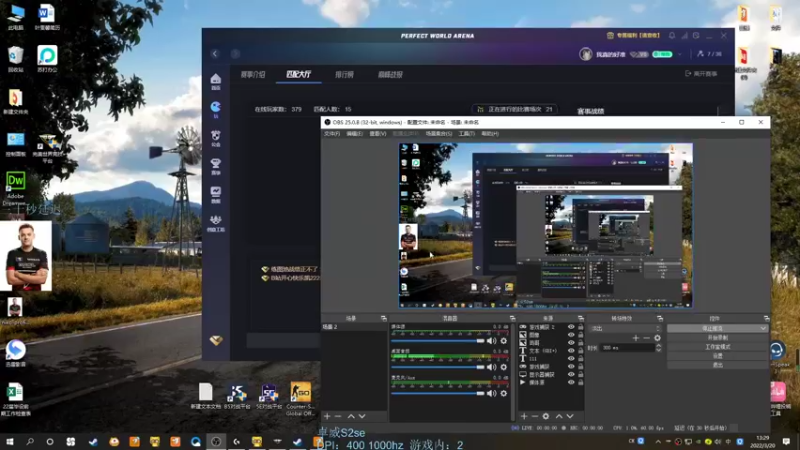The width and height of the screenshot is (800, 450).
Task: Open source properties gear in Sources panel
Action: (x=546, y=416)
